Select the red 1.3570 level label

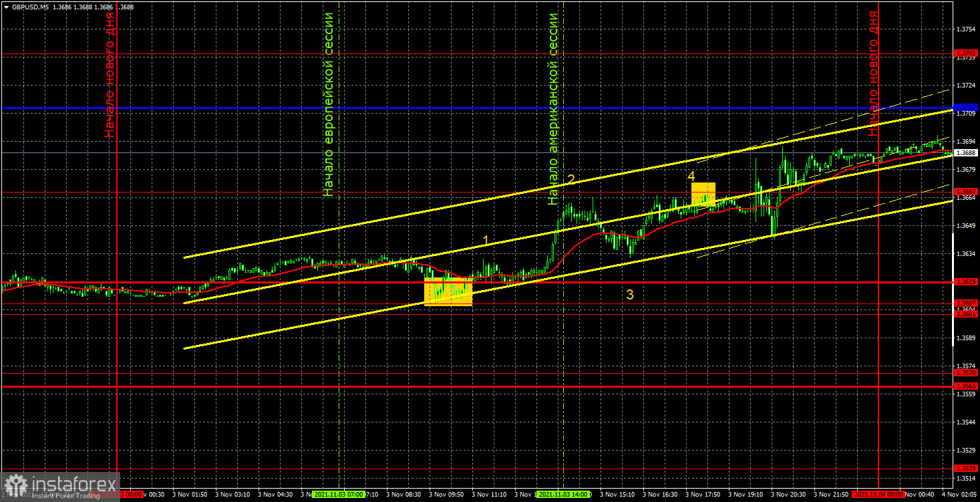pyautogui.click(x=965, y=373)
